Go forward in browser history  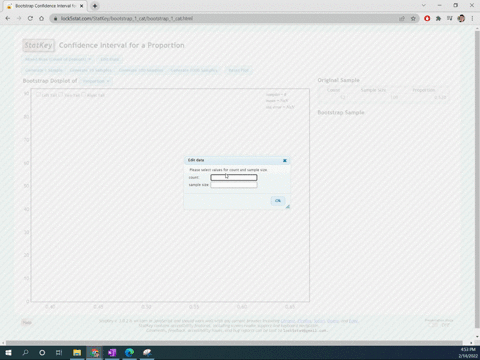pyautogui.click(x=19, y=18)
